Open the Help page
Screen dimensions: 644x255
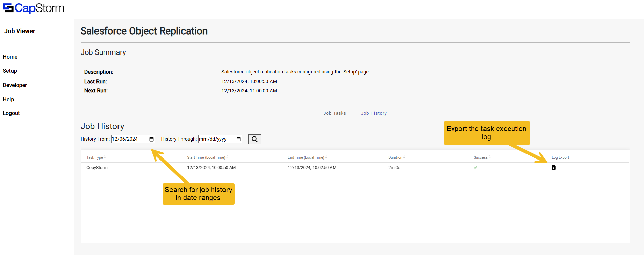(8, 100)
